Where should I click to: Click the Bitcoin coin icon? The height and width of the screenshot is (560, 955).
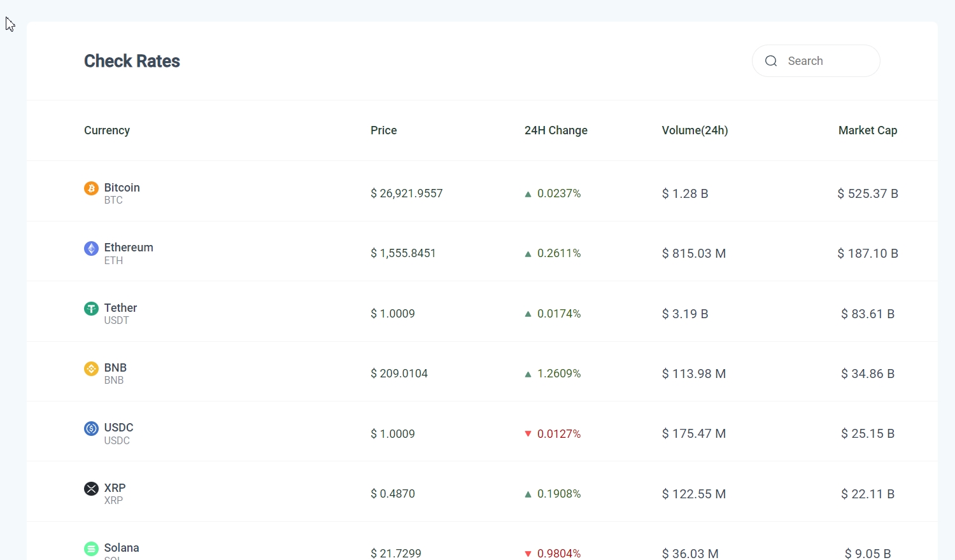tap(91, 188)
